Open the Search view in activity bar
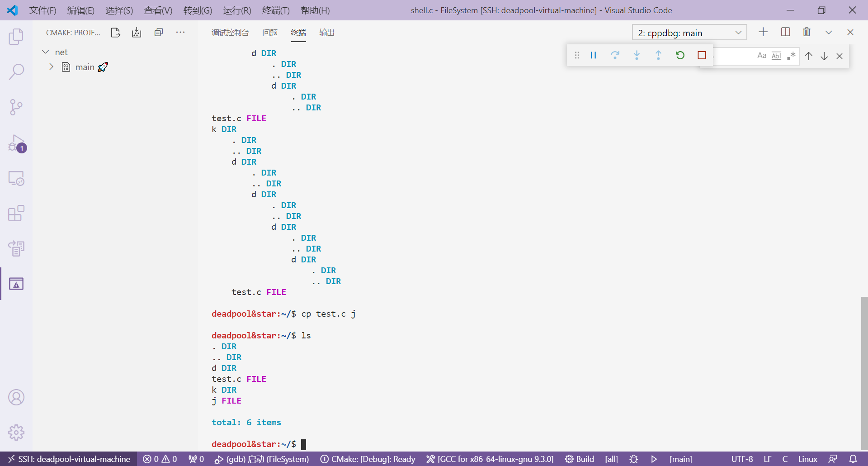Image resolution: width=868 pixels, height=466 pixels. click(x=16, y=71)
